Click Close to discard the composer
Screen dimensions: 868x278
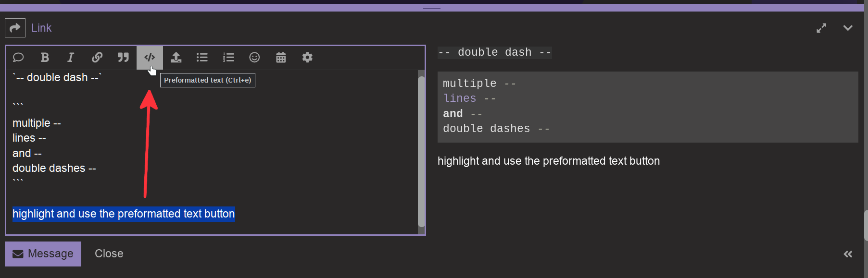coord(109,254)
